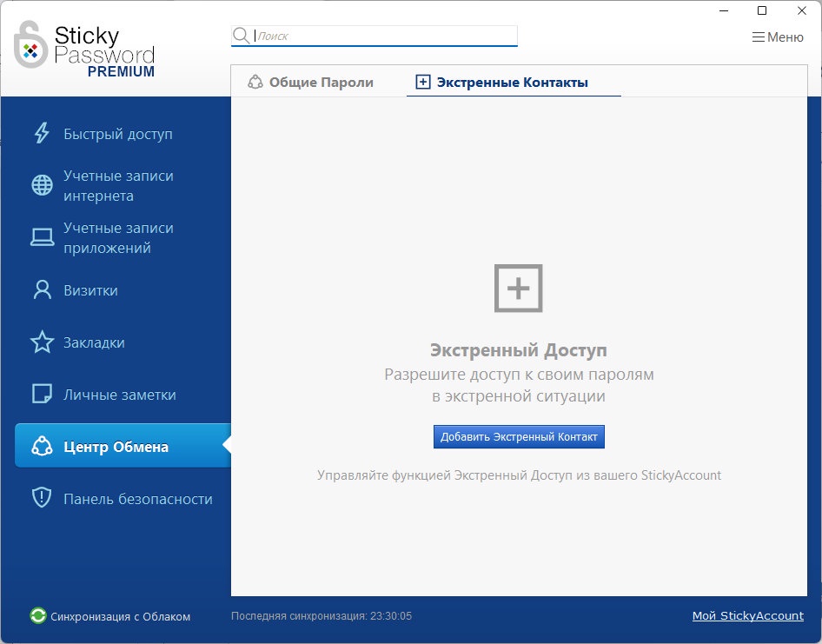Click Добавить Экстренный Контакт

tap(519, 436)
